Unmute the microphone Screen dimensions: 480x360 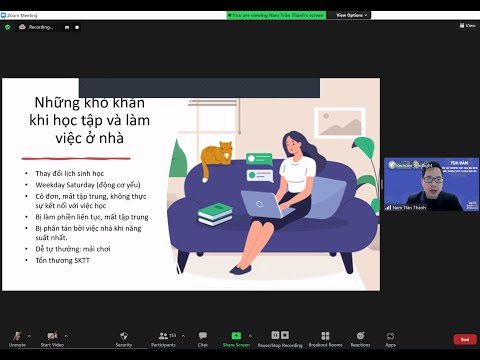17,339
